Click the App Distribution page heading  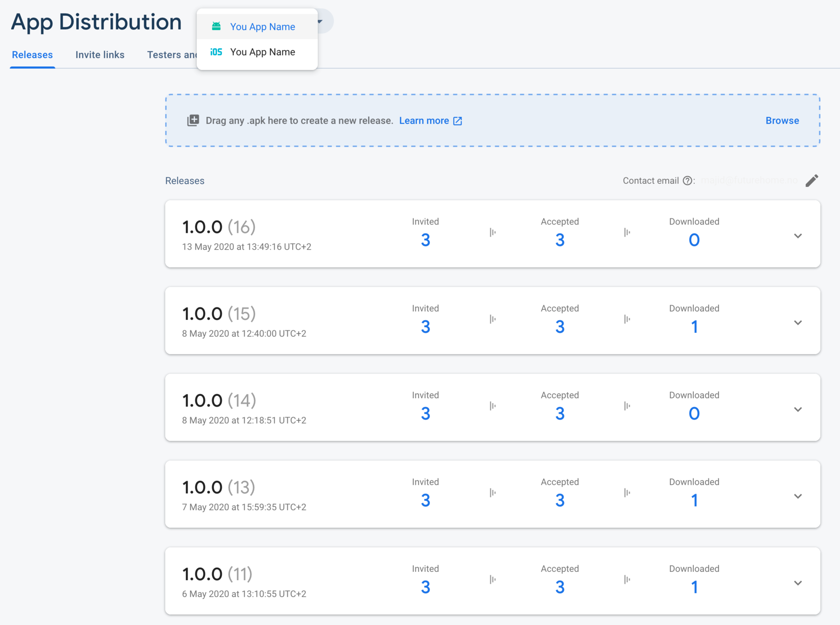click(x=96, y=22)
